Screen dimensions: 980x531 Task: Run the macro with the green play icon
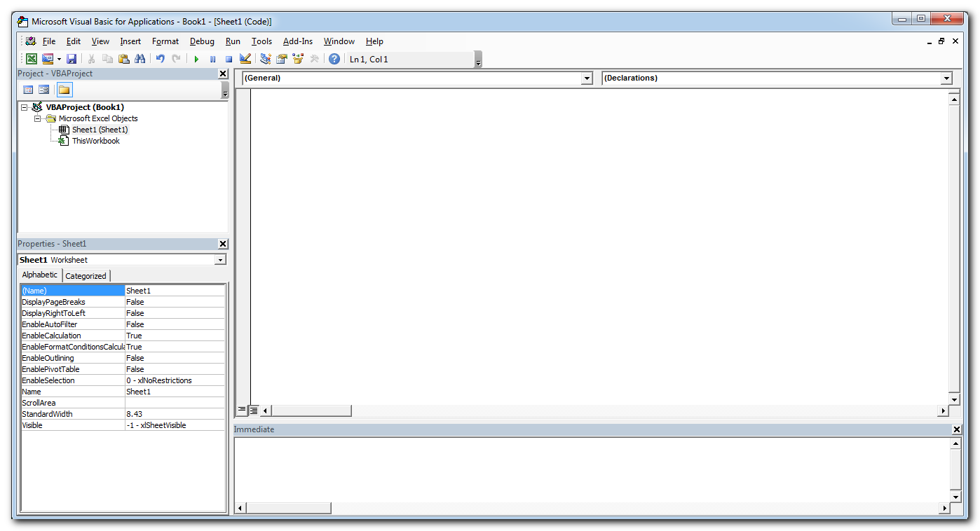(x=196, y=60)
